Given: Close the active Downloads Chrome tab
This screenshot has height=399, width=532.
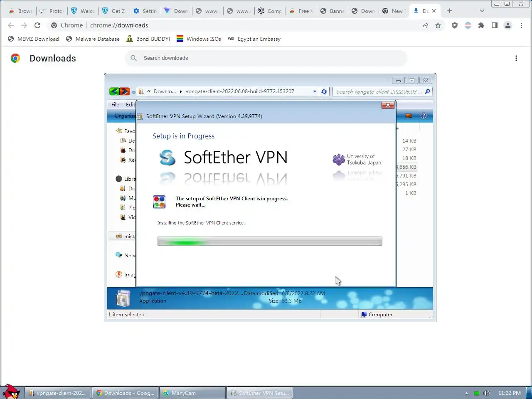Looking at the screenshot, I should click(434, 11).
